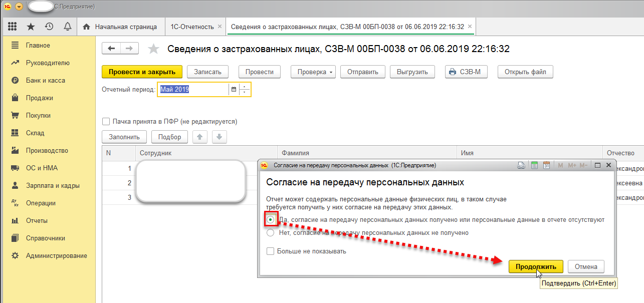Click the Отчетный период input field
644x303 pixels.
[193, 90]
